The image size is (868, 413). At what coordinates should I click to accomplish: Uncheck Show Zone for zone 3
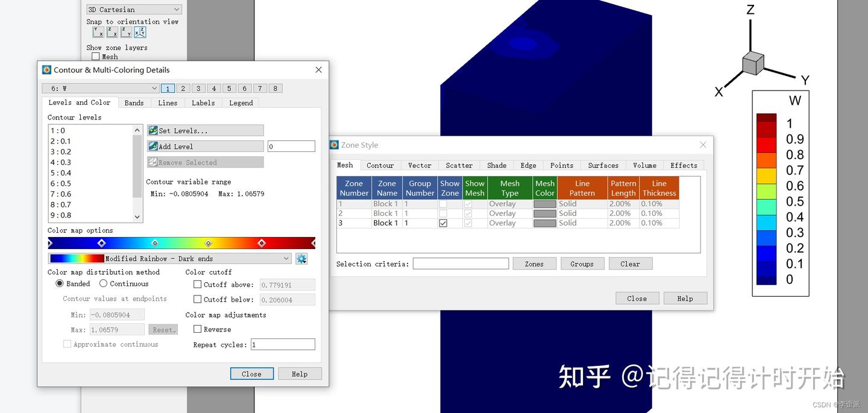click(443, 222)
